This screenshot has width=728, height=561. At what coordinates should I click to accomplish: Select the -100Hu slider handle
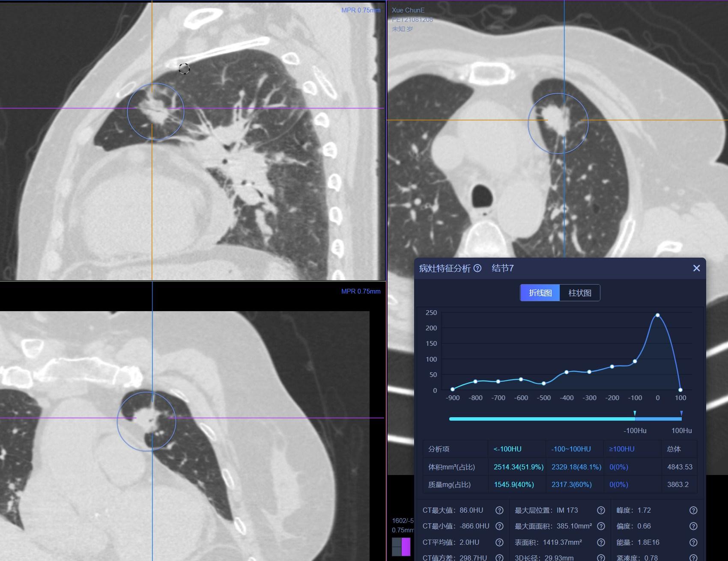[x=635, y=413]
